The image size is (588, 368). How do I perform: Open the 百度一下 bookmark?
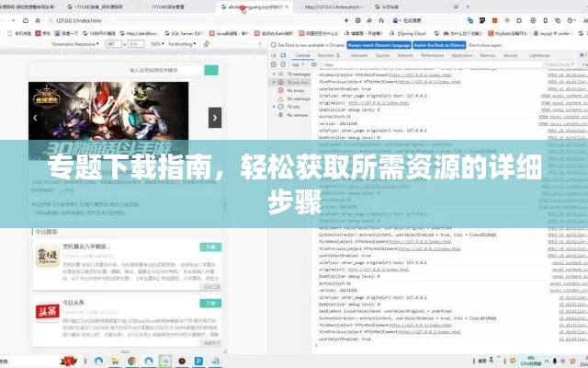66,33
